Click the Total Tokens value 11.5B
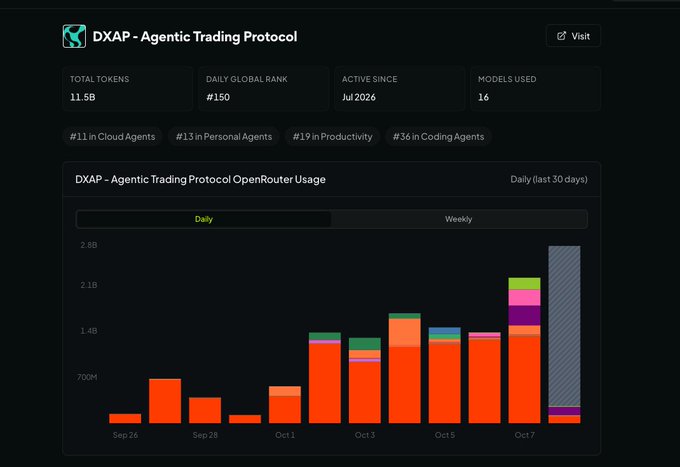Screen dimensions: 680x467 click(x=82, y=97)
